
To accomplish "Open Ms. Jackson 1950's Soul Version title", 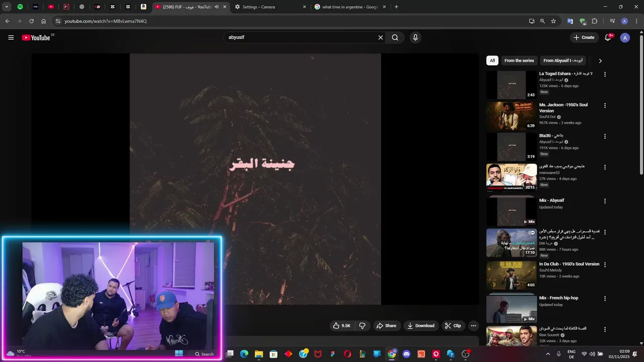I will coord(563,108).
